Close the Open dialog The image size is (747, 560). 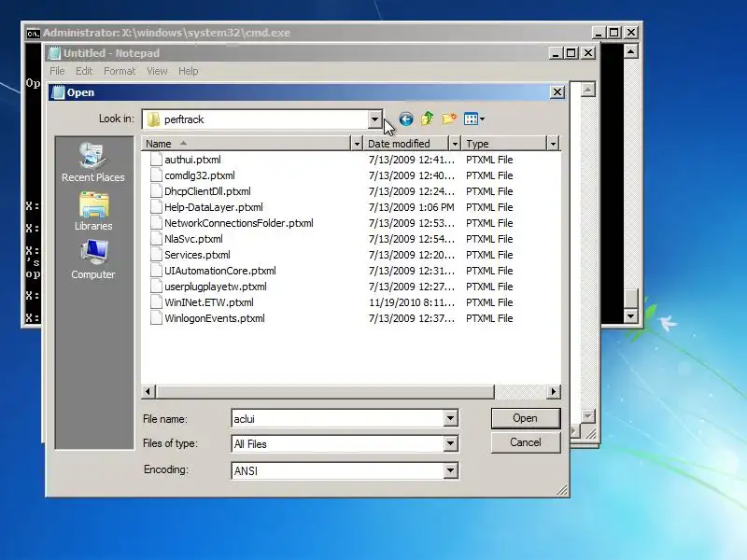pyautogui.click(x=557, y=91)
